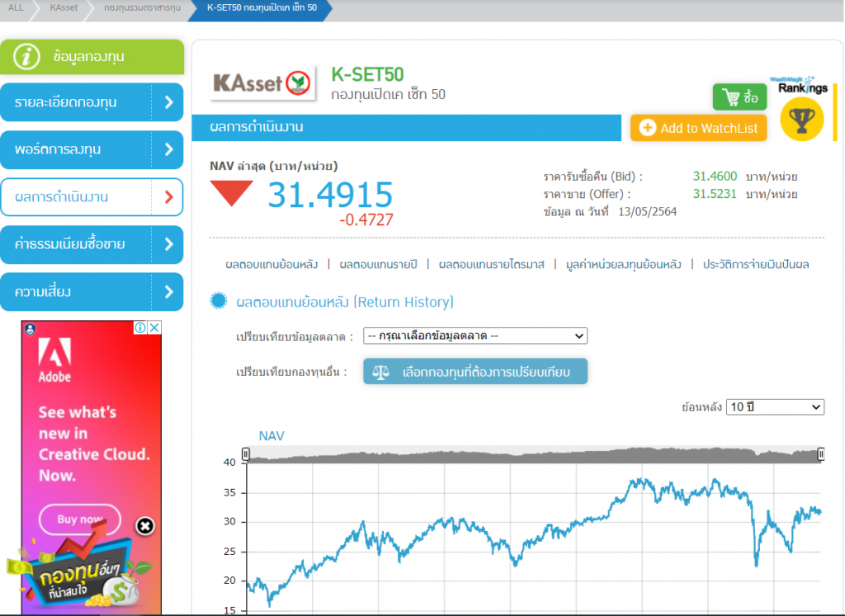Click the KAsset logo
The height and width of the screenshot is (616, 845).
262,83
